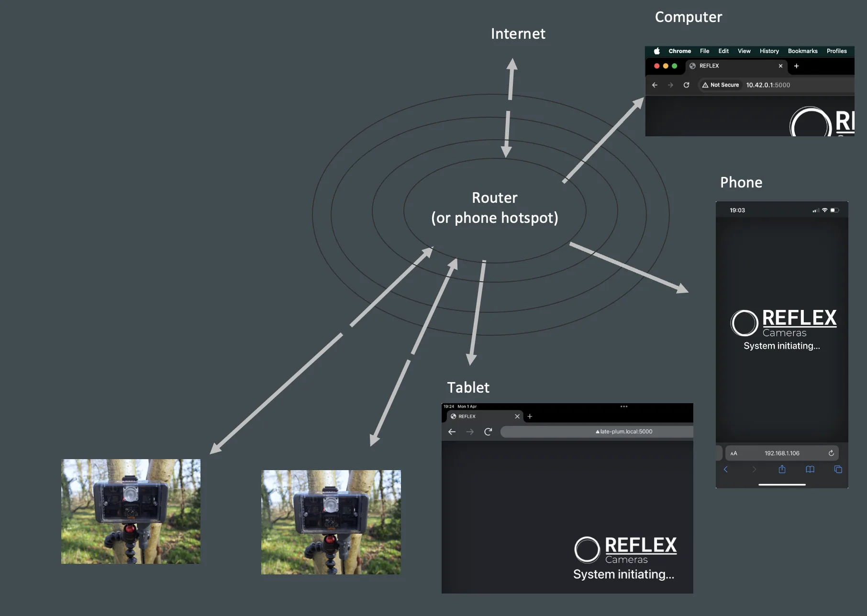This screenshot has height=616, width=867.
Task: Show open tabs on the phone browser
Action: 838,469
